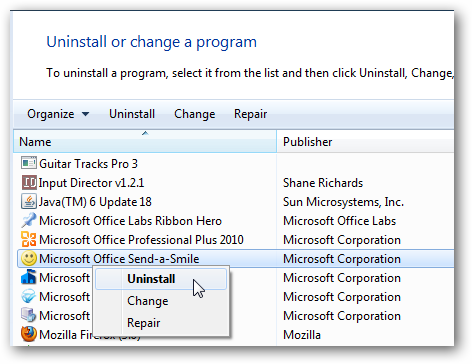This screenshot has width=472, height=364.
Task: Sort programs using the Name column header
Action: (x=145, y=142)
